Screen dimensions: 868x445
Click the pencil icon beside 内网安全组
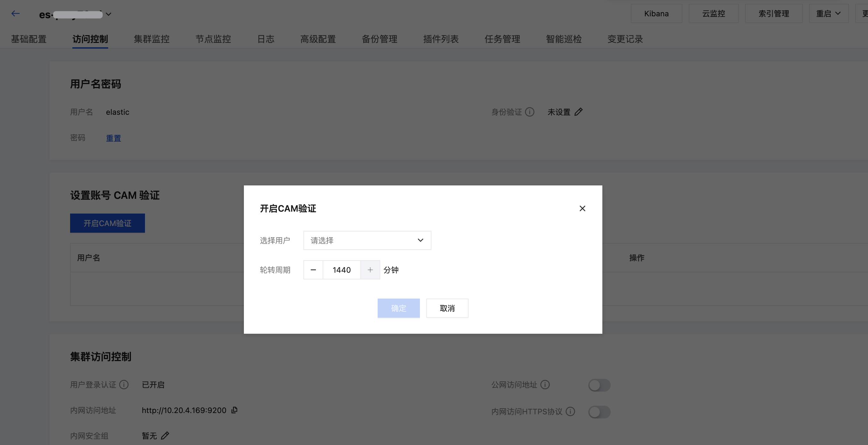(165, 436)
